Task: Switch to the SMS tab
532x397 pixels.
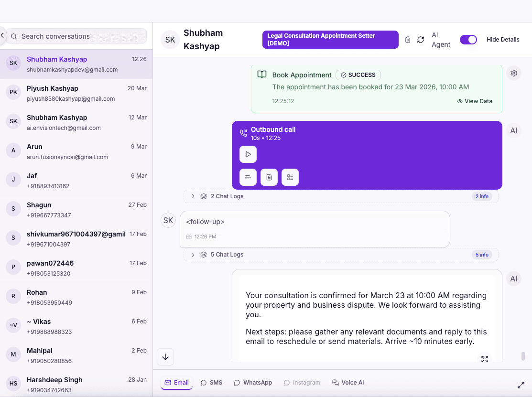Action: tap(211, 382)
